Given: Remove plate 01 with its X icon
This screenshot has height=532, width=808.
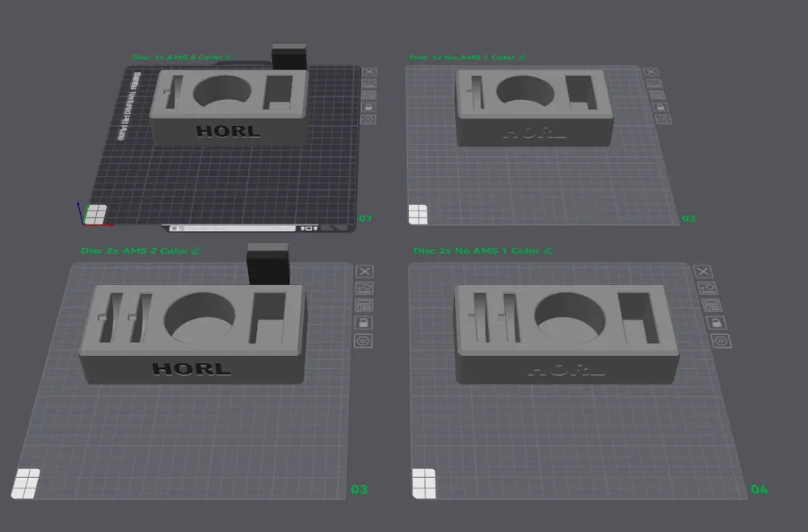Looking at the screenshot, I should click(369, 72).
